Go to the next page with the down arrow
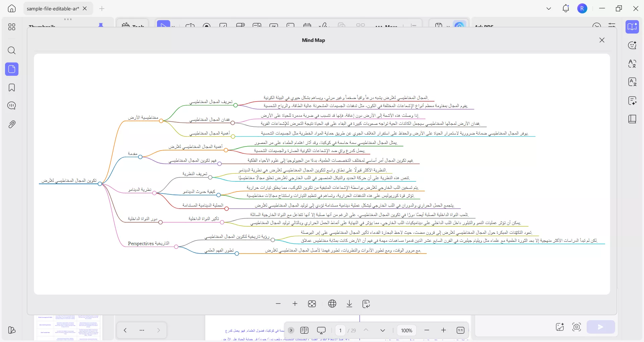The width and height of the screenshot is (644, 342). (383, 330)
